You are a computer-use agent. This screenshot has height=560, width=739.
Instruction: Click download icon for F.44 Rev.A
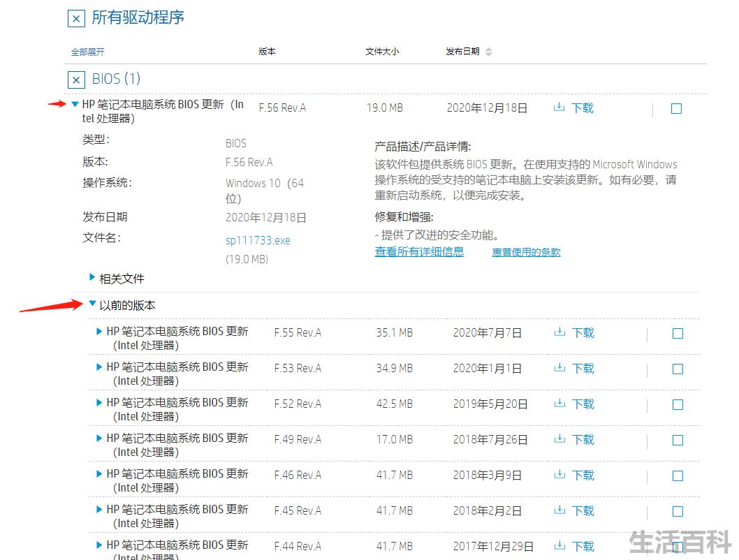point(559,545)
